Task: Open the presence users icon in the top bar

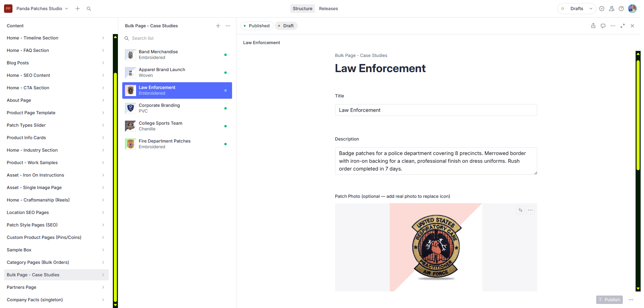Action: 611,9
